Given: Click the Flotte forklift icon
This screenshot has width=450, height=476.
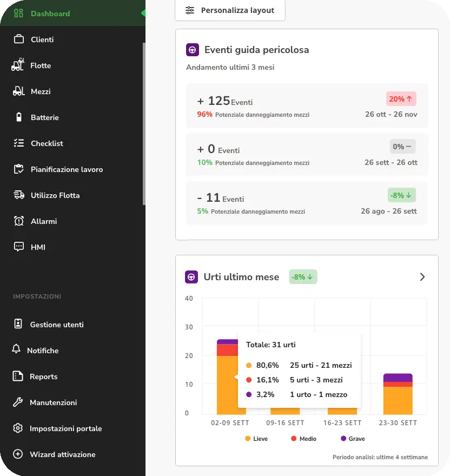Looking at the screenshot, I should tap(18, 65).
